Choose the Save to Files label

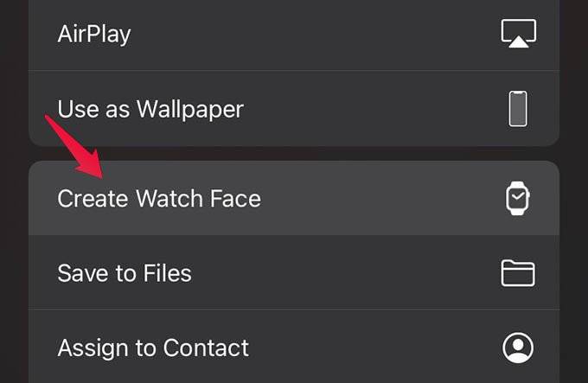(x=125, y=274)
